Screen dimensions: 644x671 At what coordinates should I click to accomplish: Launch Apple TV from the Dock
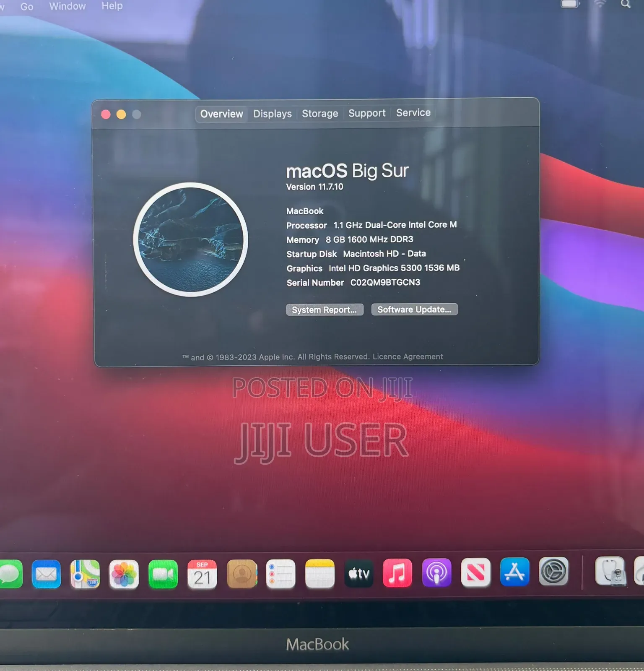[x=358, y=573]
